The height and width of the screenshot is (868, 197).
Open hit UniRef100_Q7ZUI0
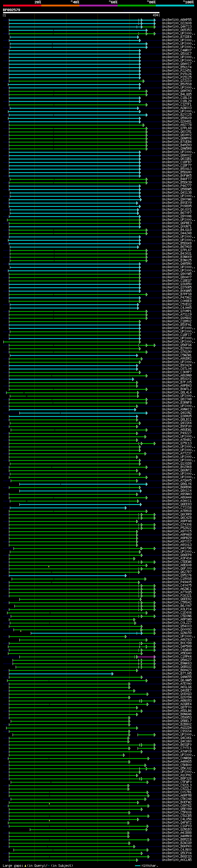pos(177,81)
